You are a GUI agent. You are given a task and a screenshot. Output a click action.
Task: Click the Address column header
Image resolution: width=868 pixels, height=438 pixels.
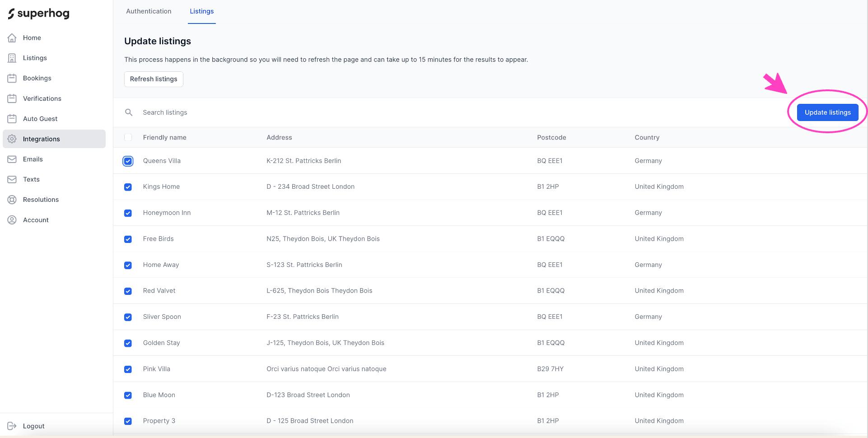[279, 137]
